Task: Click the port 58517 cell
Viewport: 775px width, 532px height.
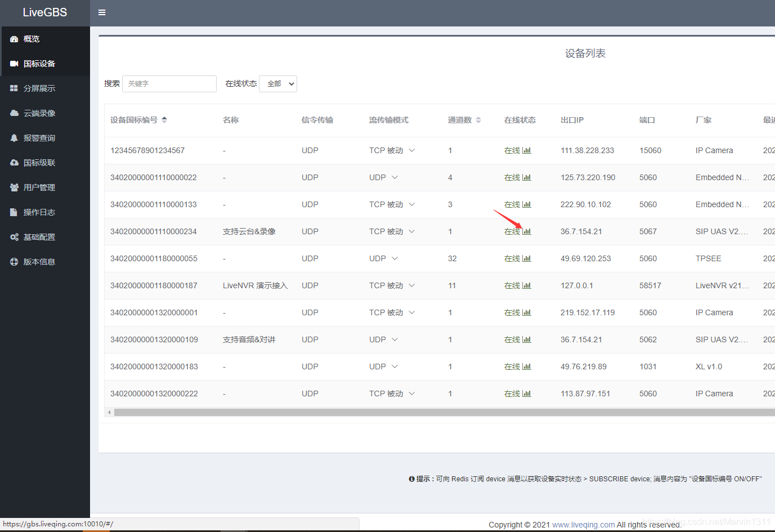Action: pos(650,285)
